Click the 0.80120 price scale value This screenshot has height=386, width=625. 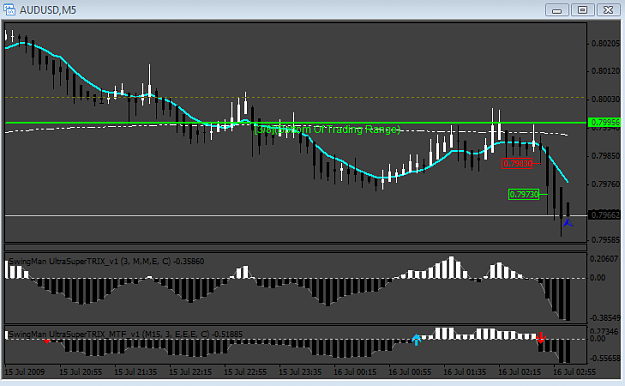[605, 71]
